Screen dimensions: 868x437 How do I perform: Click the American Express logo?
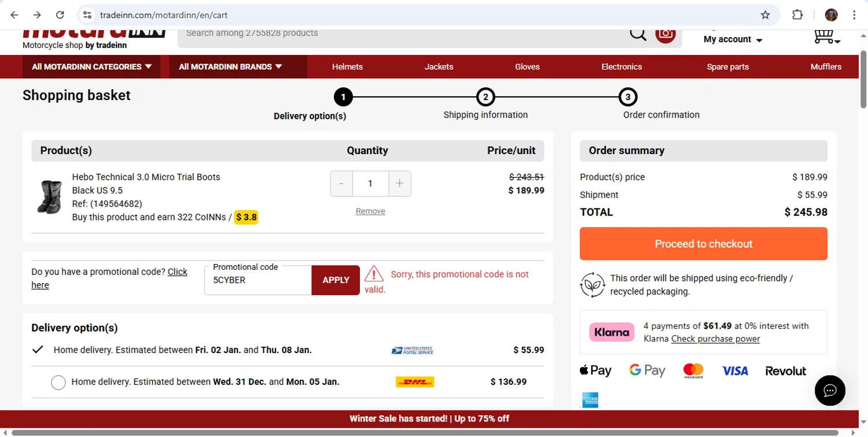pos(590,400)
